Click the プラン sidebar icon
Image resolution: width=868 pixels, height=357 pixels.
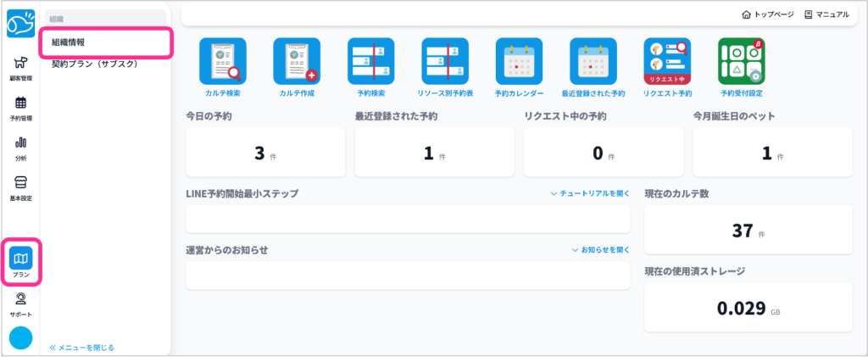coord(21,263)
